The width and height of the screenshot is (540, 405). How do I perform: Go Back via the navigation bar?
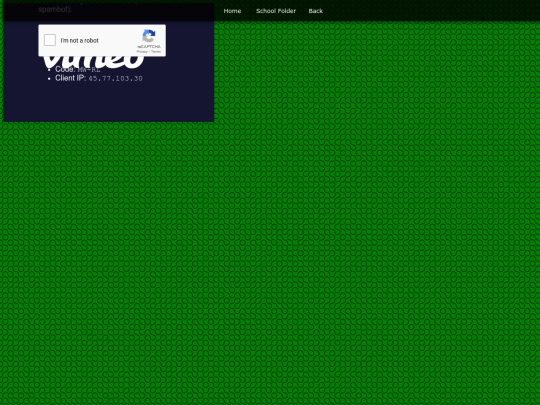315,11
